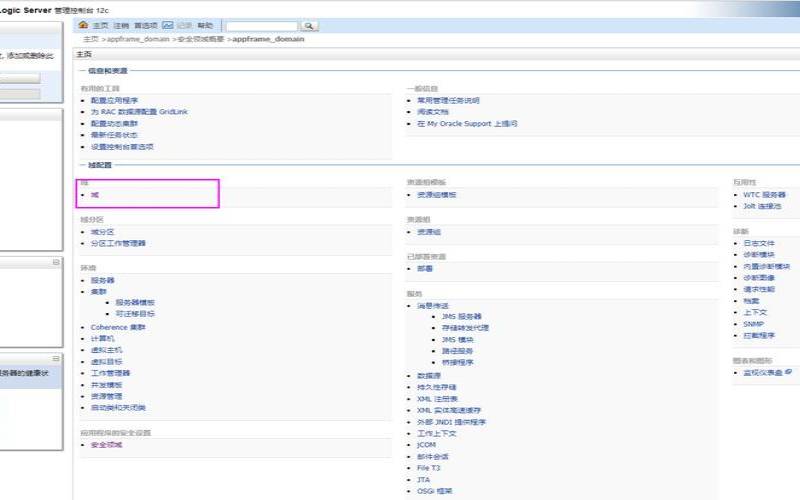The image size is (800, 500).
Task: Open 资源组模板 link
Action: coord(437,195)
